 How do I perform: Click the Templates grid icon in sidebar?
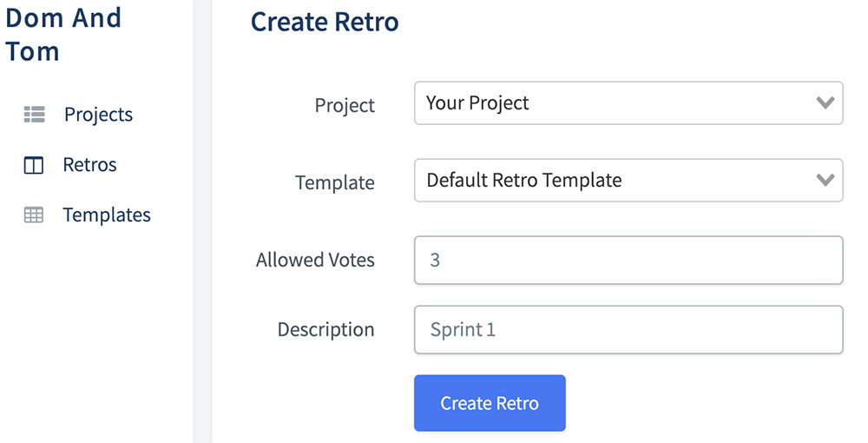33,215
